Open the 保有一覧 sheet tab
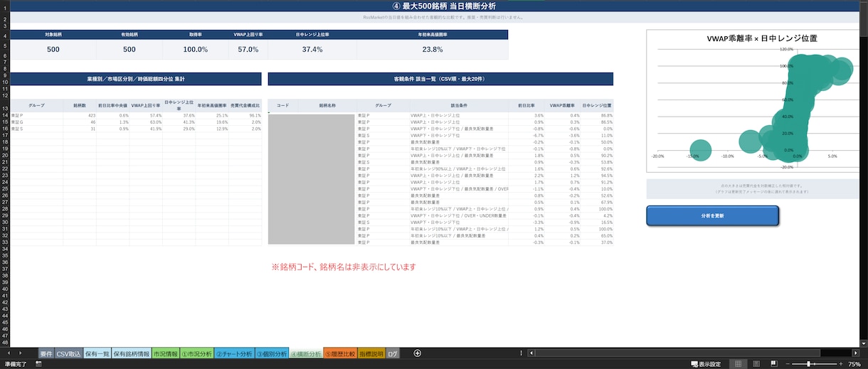 point(97,353)
